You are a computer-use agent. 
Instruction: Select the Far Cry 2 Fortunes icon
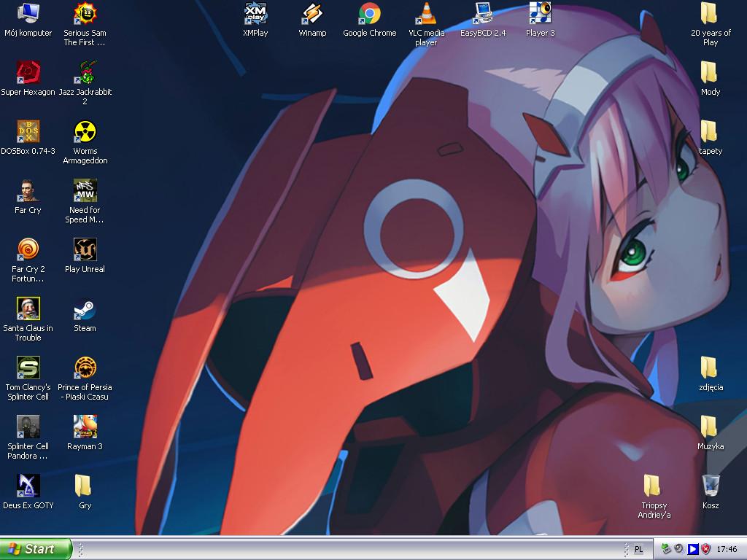tap(28, 249)
